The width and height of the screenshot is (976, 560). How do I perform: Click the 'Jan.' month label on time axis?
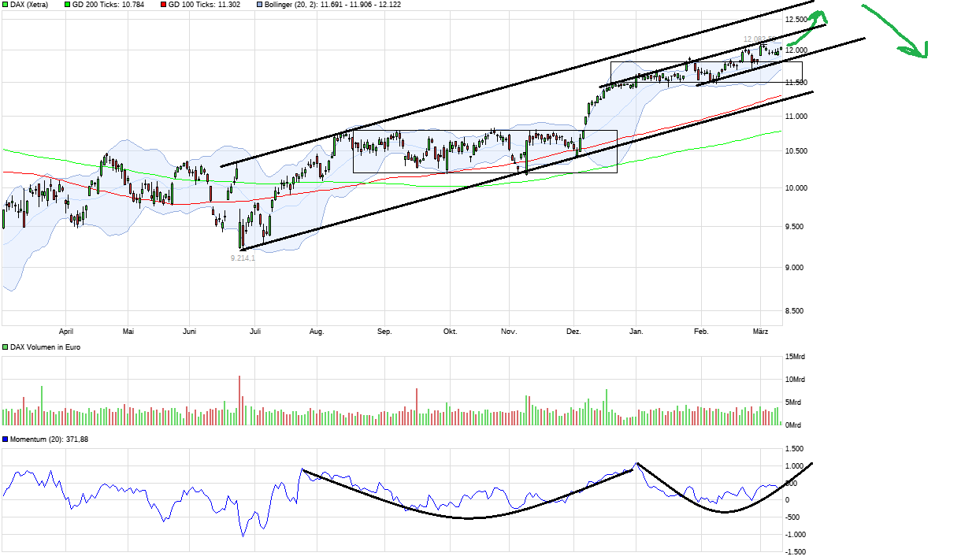coord(636,332)
